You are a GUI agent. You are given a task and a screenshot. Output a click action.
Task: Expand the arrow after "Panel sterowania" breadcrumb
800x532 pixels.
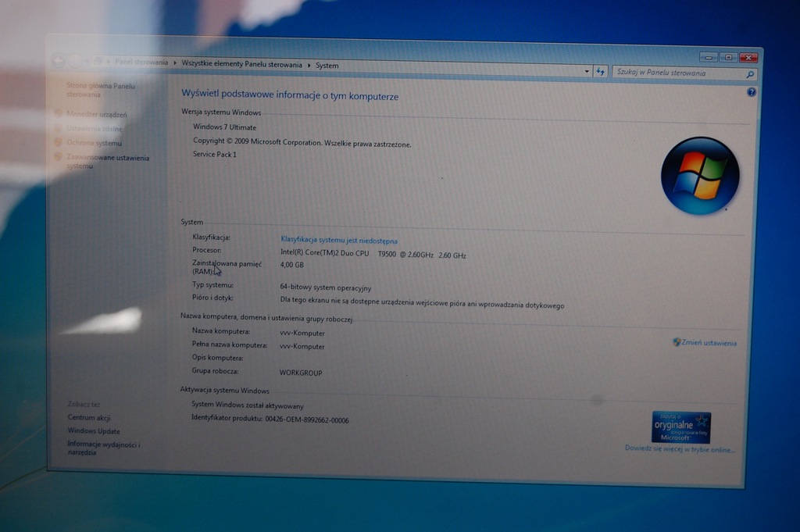[175, 62]
